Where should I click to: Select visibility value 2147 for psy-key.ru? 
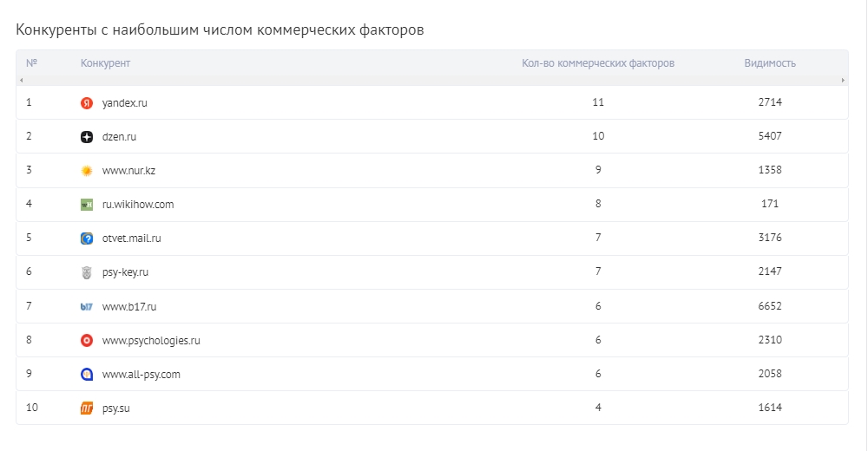click(x=770, y=271)
